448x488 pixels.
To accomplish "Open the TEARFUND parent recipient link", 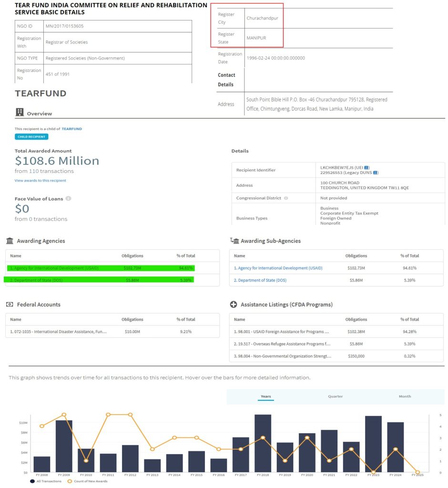I will click(x=72, y=129).
